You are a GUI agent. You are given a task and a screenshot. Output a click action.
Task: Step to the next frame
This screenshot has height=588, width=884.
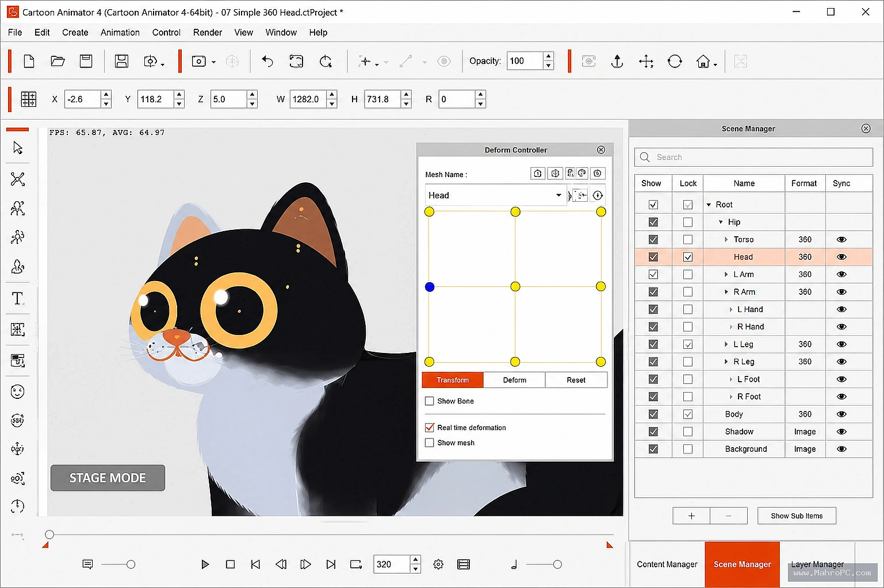[305, 564]
